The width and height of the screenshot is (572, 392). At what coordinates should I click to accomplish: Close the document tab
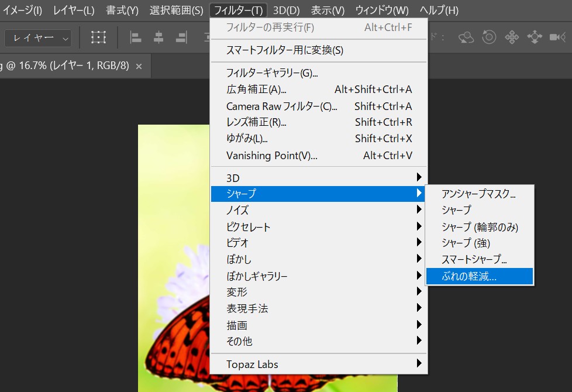139,66
